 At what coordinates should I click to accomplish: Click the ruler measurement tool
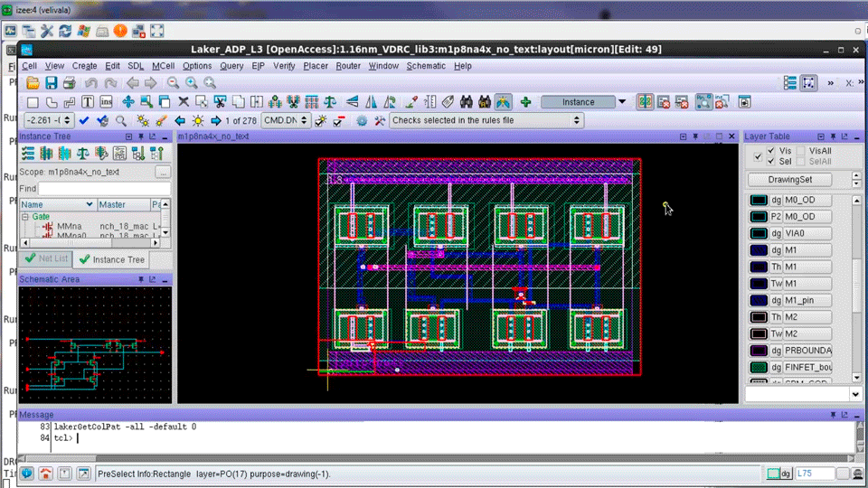point(429,102)
